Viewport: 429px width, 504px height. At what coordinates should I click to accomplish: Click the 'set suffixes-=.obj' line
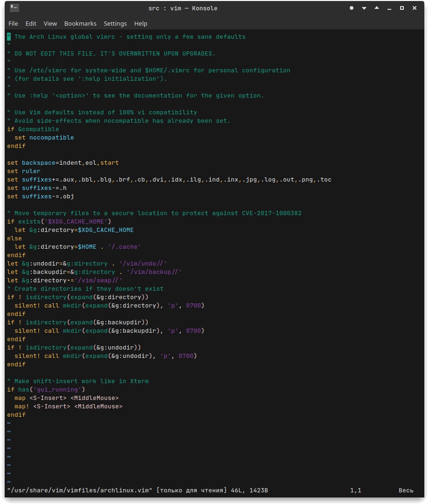point(41,196)
